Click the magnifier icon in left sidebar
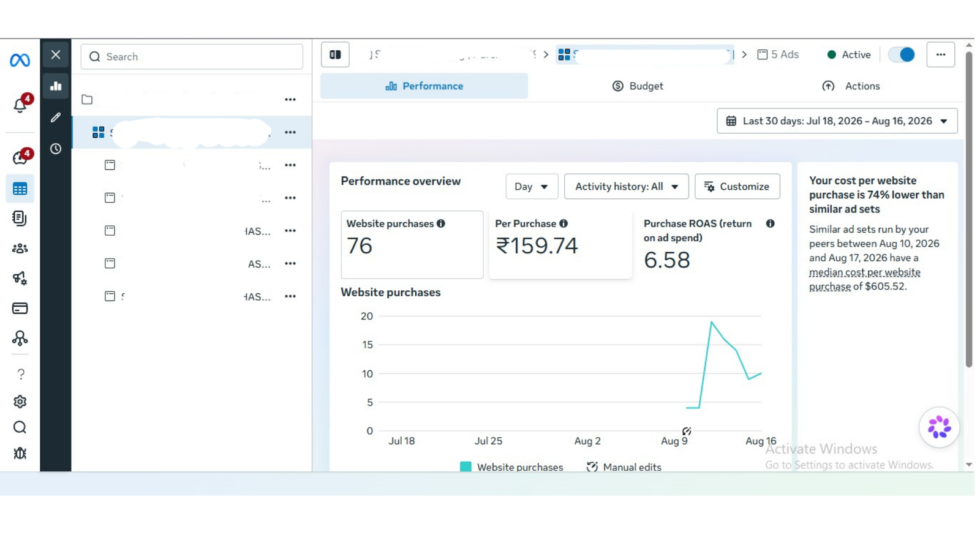This screenshot has width=980, height=551. pos(20,427)
